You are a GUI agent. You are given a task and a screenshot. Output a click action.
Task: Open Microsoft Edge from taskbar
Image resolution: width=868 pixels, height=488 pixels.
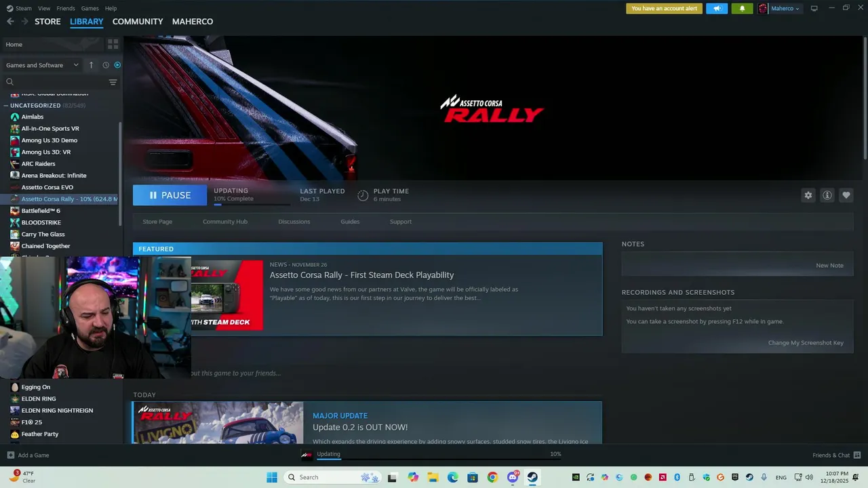(452, 477)
